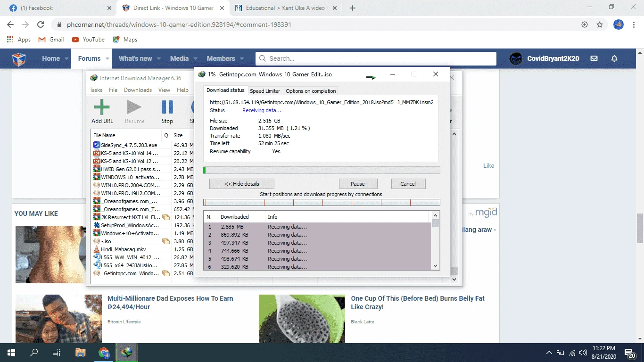Screen dimensions: 644x362
Task: Click the disc icon beside WIN10.PRO.2004.COM
Action: (x=97, y=185)
